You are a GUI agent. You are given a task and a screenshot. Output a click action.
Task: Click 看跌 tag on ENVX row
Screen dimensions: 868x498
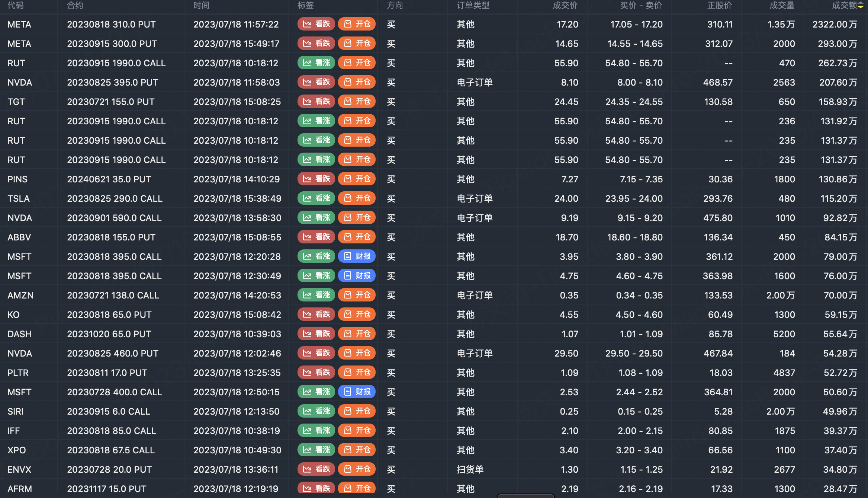pyautogui.click(x=316, y=469)
